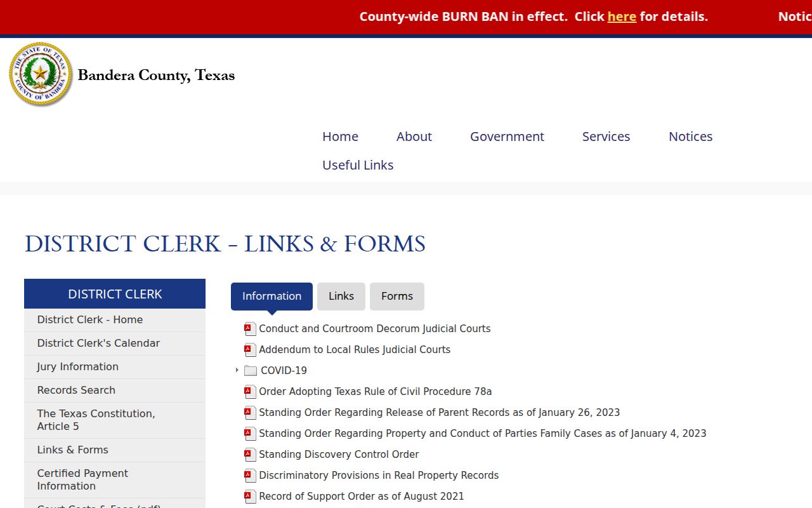Screen dimensions: 812x508
Task: Select the Information tab
Action: click(x=272, y=297)
